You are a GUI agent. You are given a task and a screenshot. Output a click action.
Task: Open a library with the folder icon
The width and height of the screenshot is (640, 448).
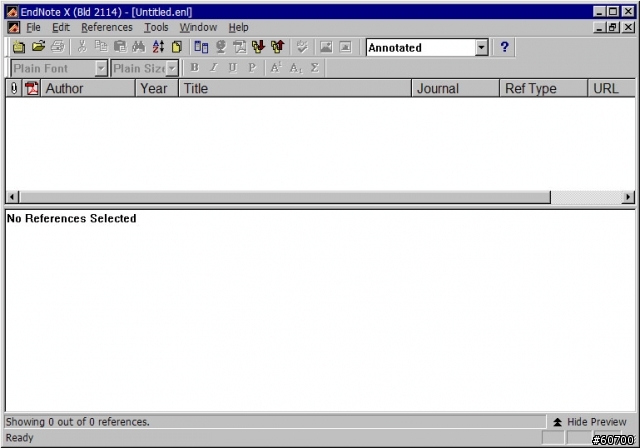(x=38, y=47)
